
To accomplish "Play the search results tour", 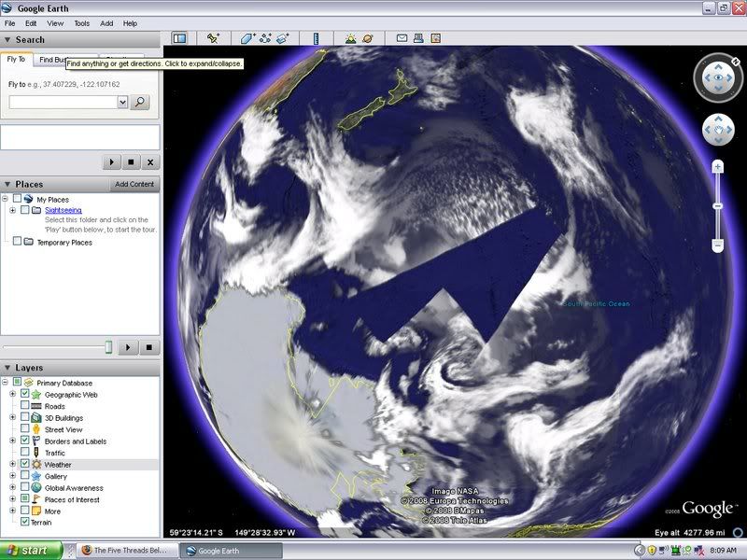I will [x=111, y=161].
